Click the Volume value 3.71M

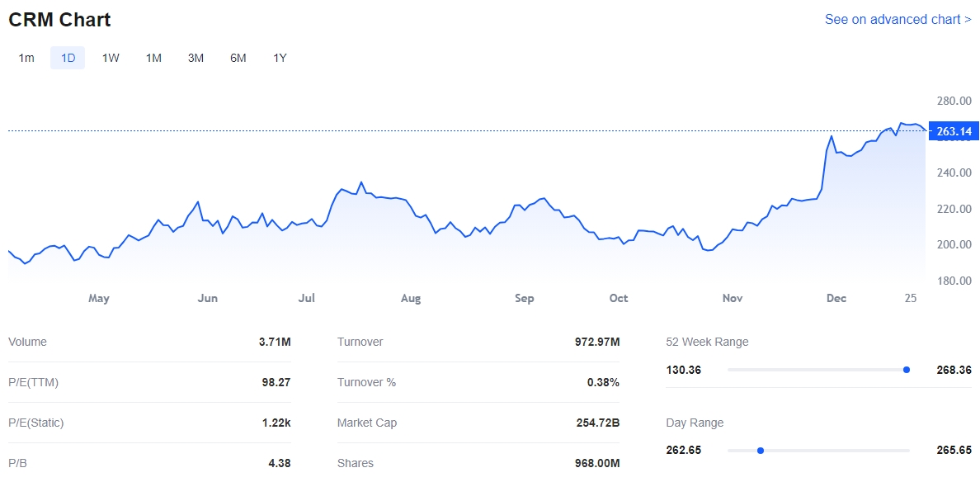[x=275, y=342]
